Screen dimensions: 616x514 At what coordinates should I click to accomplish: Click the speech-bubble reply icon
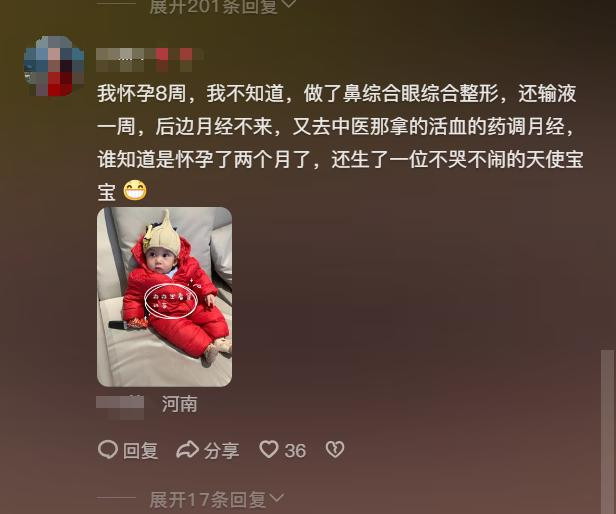click(108, 450)
